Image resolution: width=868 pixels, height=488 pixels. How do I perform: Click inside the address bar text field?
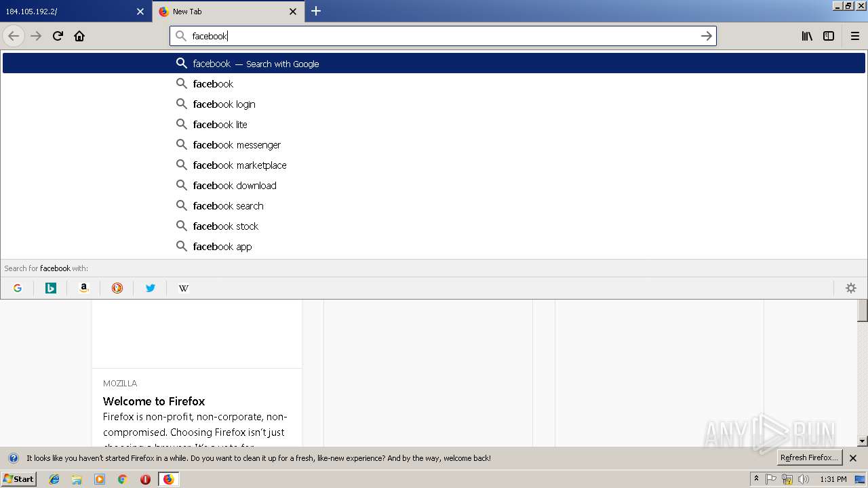click(x=443, y=36)
